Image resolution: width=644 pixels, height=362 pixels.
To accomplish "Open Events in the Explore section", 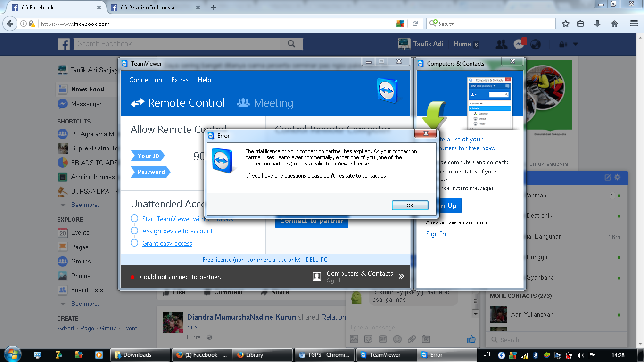I will click(x=80, y=232).
